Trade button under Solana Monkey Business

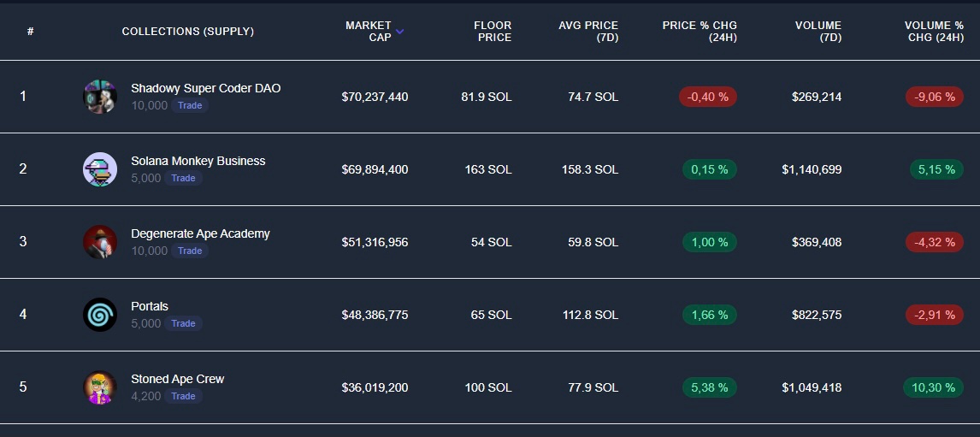pos(183,178)
